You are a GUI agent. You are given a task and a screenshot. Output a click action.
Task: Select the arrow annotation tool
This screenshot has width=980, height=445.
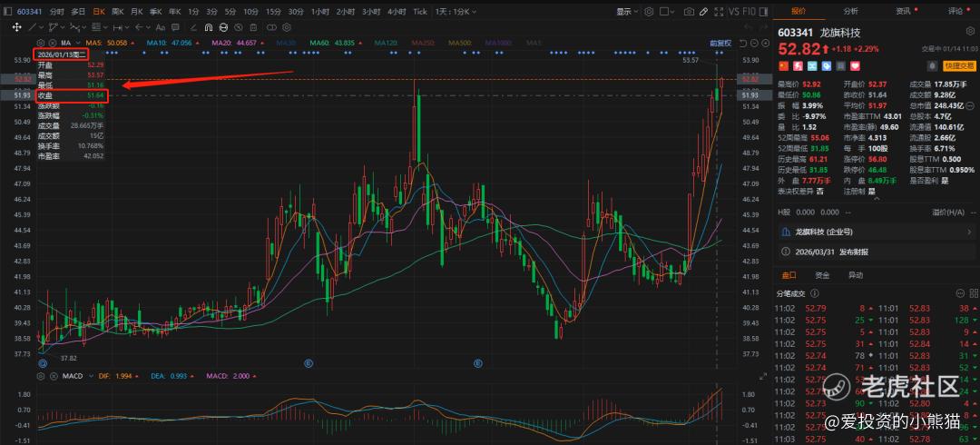[139, 27]
